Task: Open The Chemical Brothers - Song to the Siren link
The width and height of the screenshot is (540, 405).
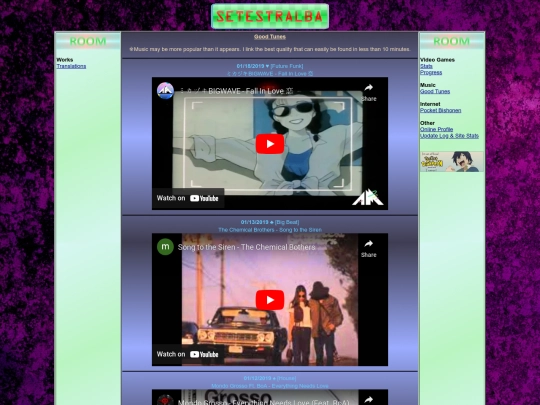Action: pos(270,230)
